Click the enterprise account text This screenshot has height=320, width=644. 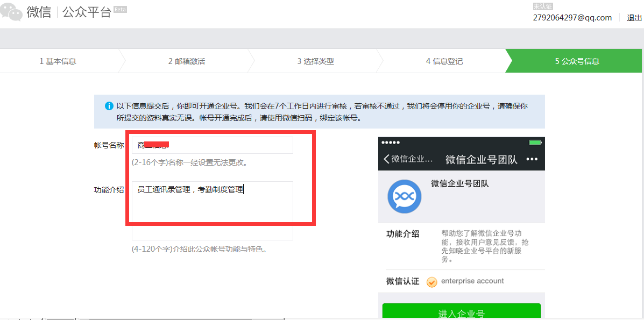(472, 281)
